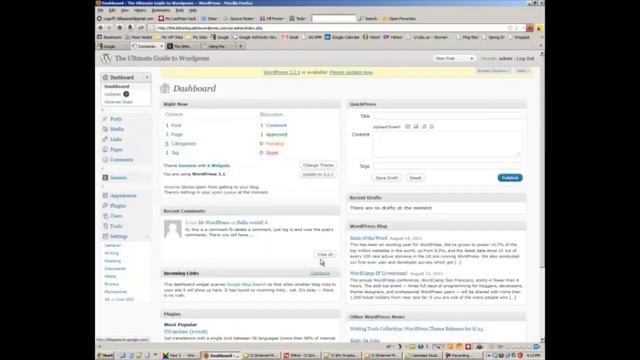640x360 pixels.
Task: Click Pending link under Discussion
Action: point(275,144)
